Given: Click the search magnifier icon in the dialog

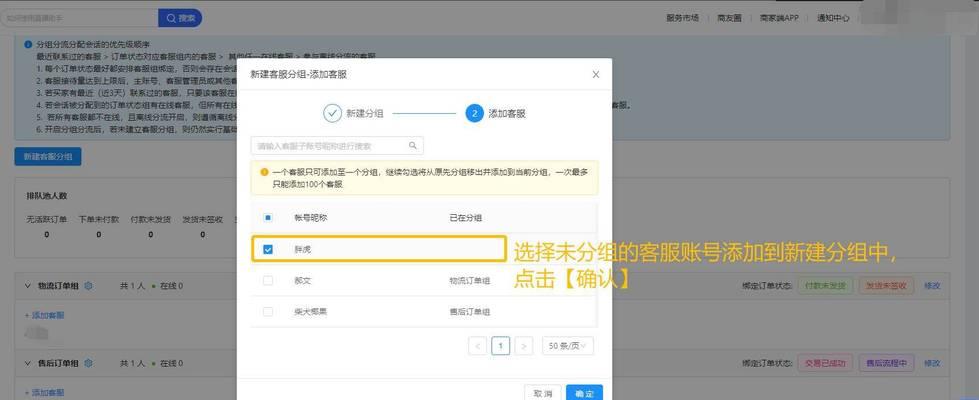Looking at the screenshot, I should [x=413, y=145].
